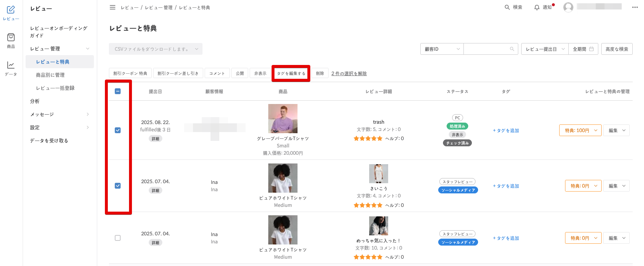Open the グレープパープルTシャツ product thumbnail
This screenshot has width=644, height=266.
[283, 119]
